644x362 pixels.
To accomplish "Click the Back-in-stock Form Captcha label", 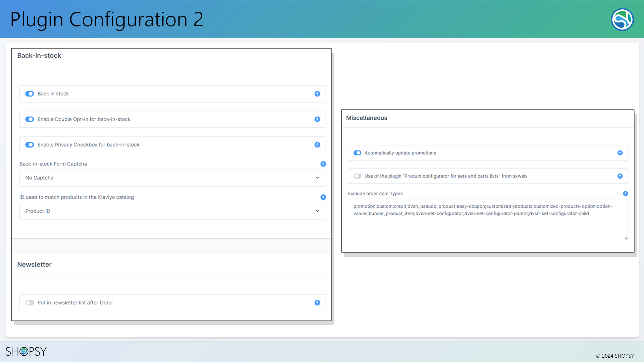I will 53,164.
